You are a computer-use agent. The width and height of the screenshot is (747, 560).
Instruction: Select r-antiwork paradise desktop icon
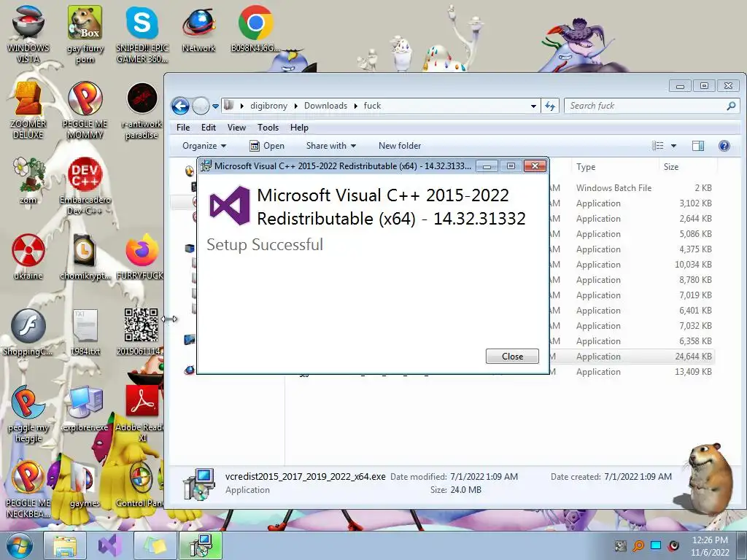(142, 111)
